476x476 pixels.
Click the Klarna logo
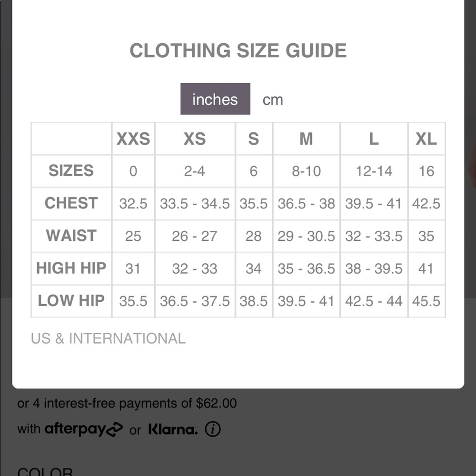(173, 429)
